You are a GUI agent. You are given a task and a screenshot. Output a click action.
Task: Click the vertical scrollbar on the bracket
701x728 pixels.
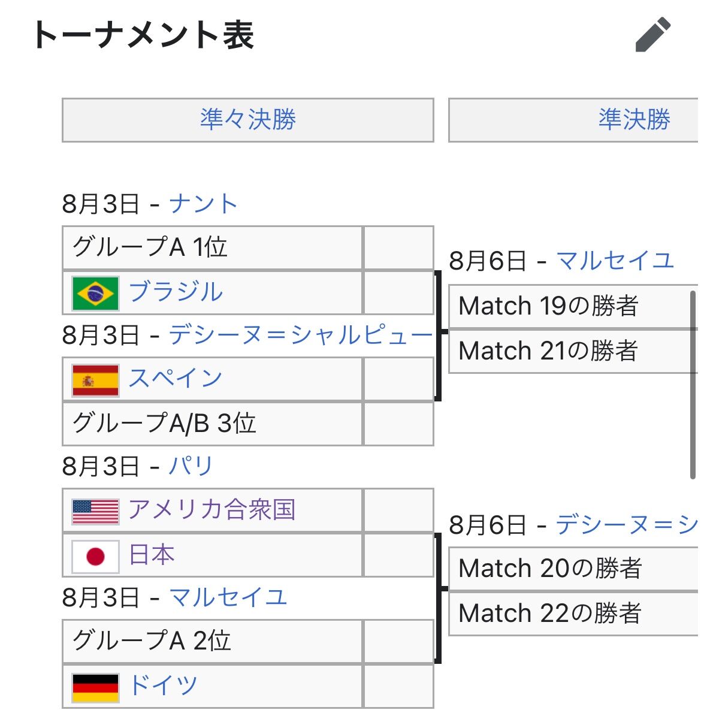(693, 383)
